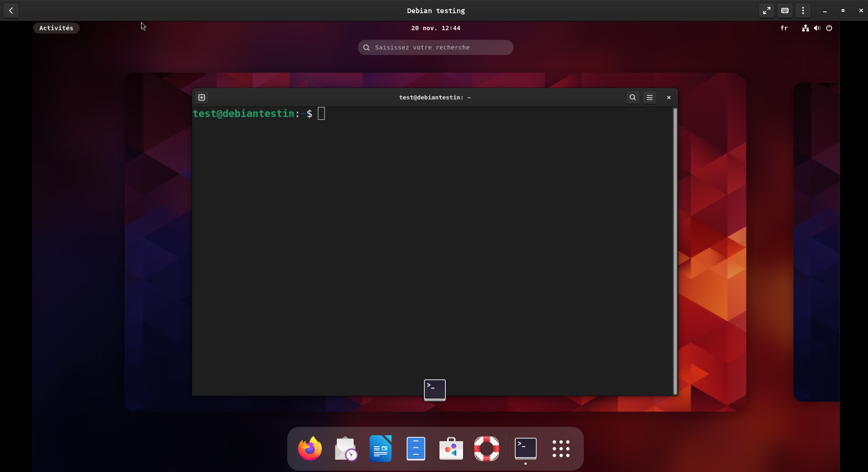Click the Terminal icon in dock
Viewport: 868px width, 472px height.
(526, 449)
